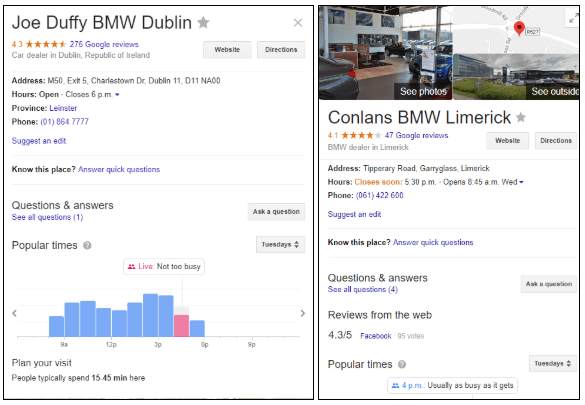Open Conlans BMW Website button
585x405 pixels.
click(x=507, y=141)
